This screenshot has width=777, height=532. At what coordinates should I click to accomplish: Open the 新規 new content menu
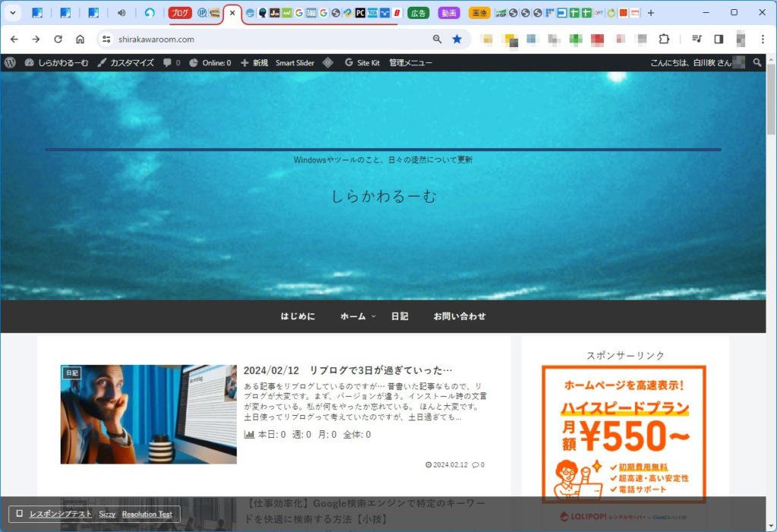[254, 63]
